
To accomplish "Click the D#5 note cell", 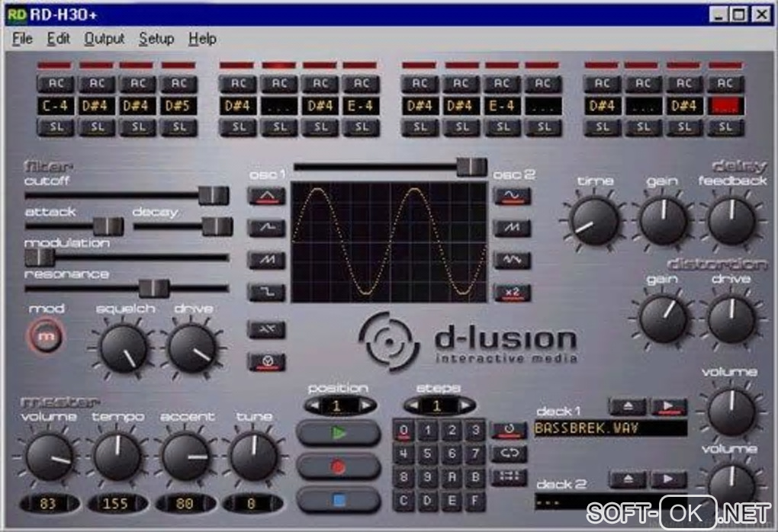I will pos(178,106).
